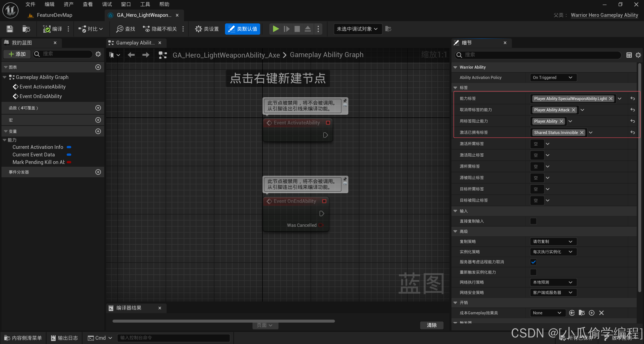Open the 文件 file menu
Screen dimensions: 644x344
pos(30,4)
